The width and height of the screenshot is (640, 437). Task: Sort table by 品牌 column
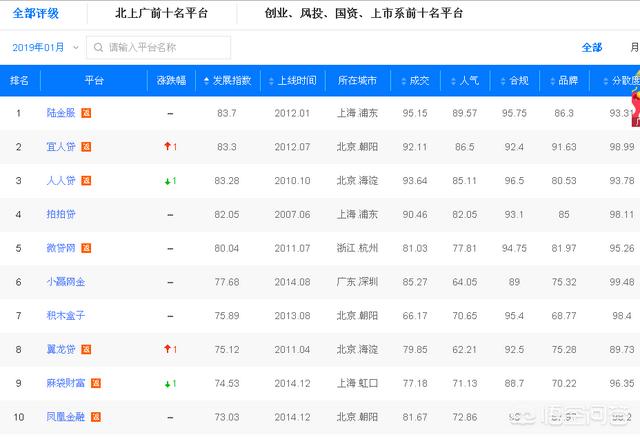pos(564,80)
